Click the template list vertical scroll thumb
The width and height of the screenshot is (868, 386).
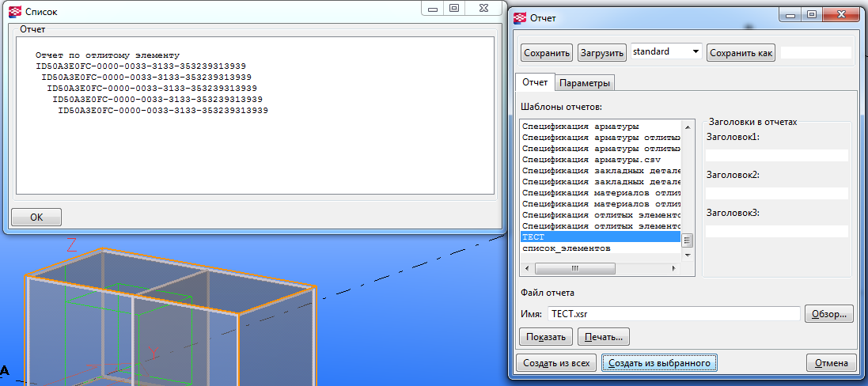[x=687, y=240]
